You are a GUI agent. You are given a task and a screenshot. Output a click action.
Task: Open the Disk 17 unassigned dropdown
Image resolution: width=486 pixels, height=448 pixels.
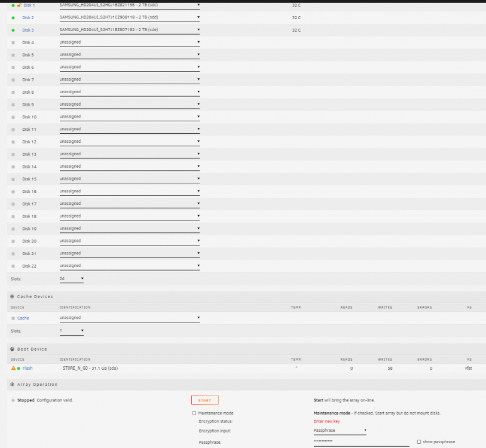coord(130,204)
